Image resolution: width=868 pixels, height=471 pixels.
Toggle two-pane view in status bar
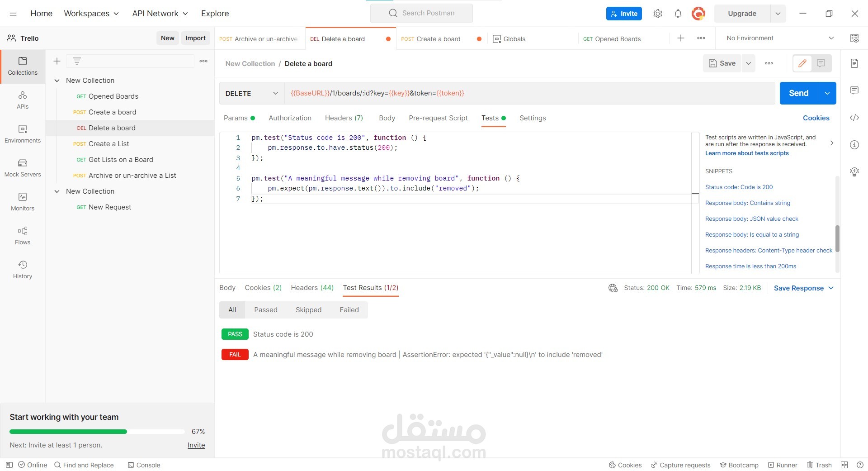[844, 465]
